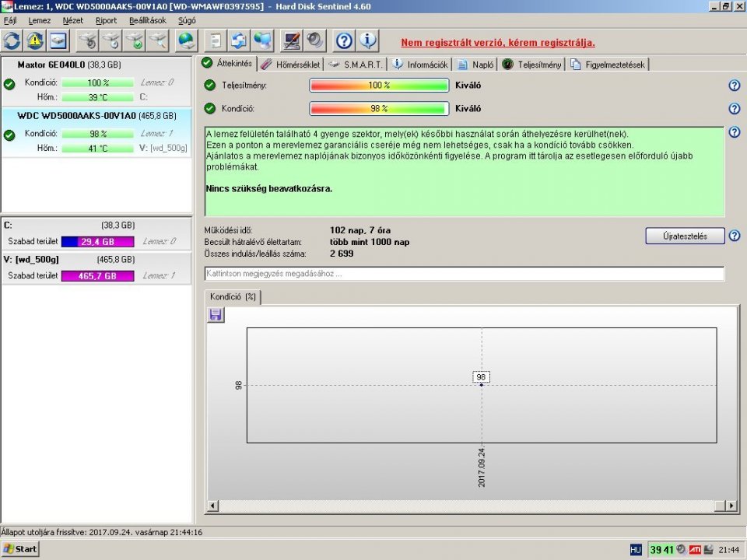Click the 39 41 temperature tray icon
Viewport: 747px width, 560px height.
point(661,550)
